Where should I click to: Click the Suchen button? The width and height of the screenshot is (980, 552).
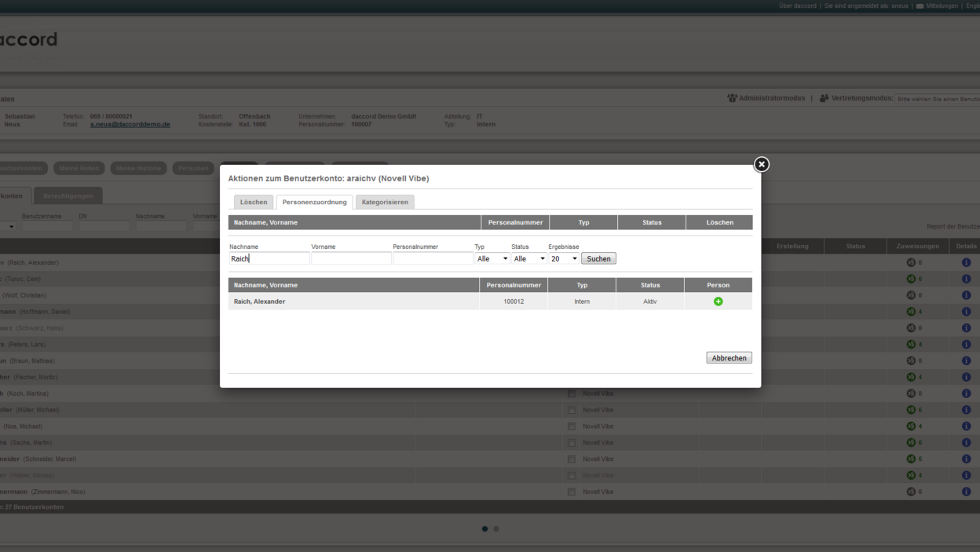(x=598, y=258)
